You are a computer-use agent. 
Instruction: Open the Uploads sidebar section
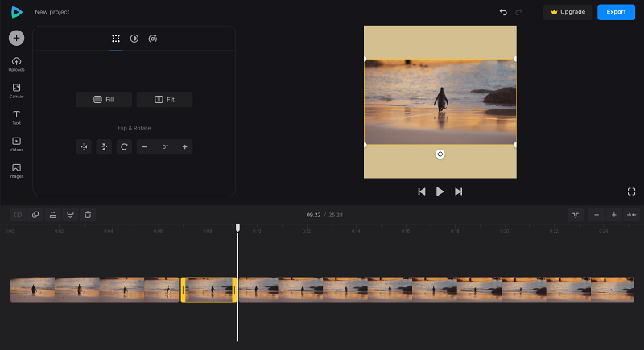[16, 64]
